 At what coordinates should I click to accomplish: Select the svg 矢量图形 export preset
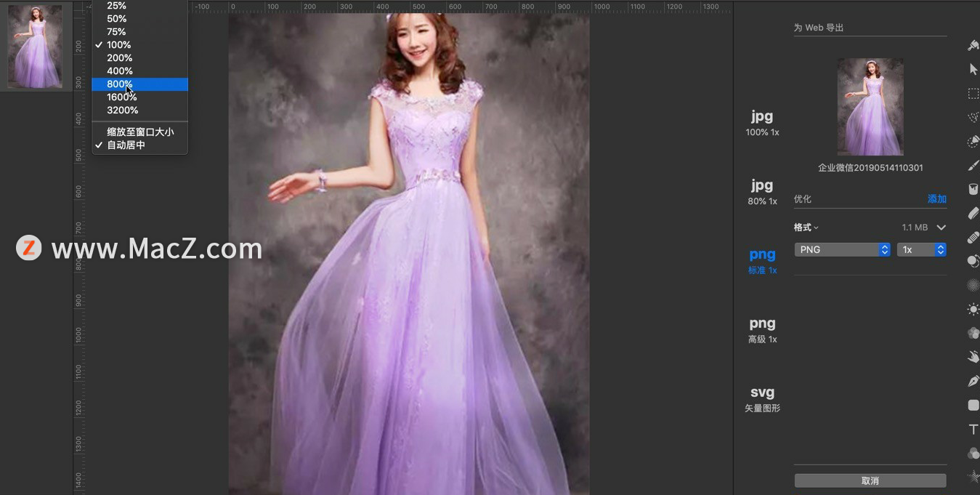point(762,399)
